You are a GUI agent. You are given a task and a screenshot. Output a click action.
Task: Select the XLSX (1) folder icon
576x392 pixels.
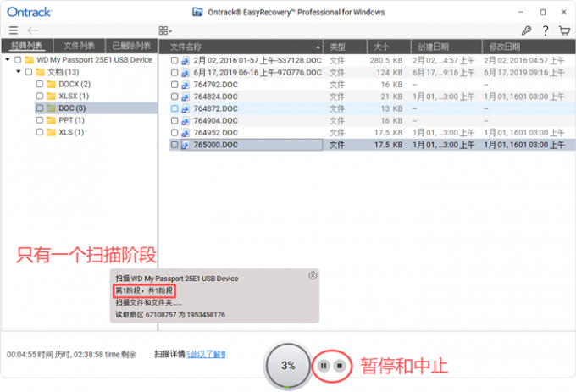(51, 97)
